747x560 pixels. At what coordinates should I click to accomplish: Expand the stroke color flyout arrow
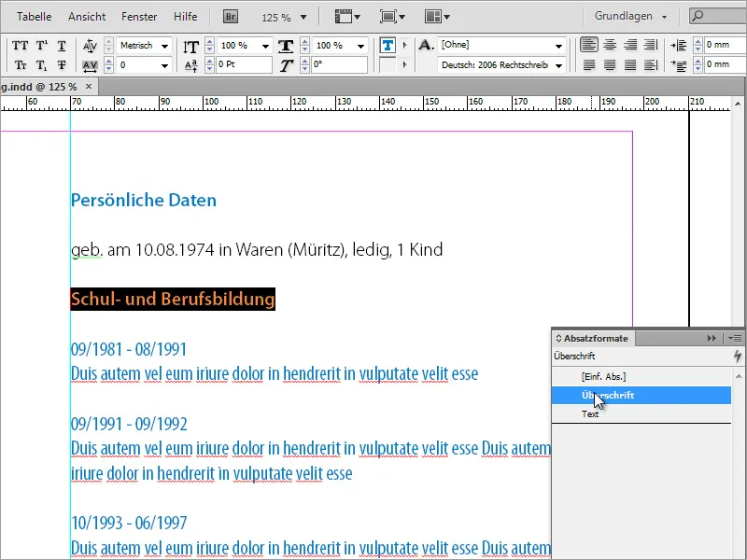[405, 64]
